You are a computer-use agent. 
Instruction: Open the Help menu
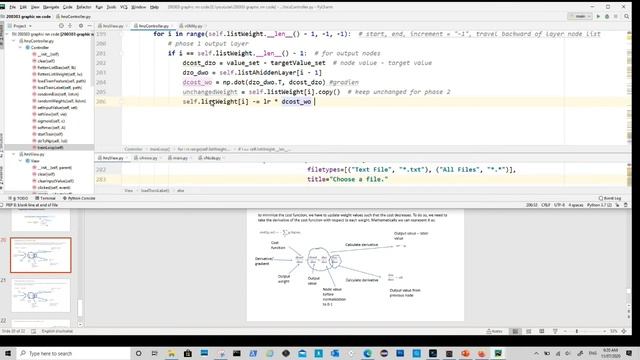pyautogui.click(x=154, y=7)
